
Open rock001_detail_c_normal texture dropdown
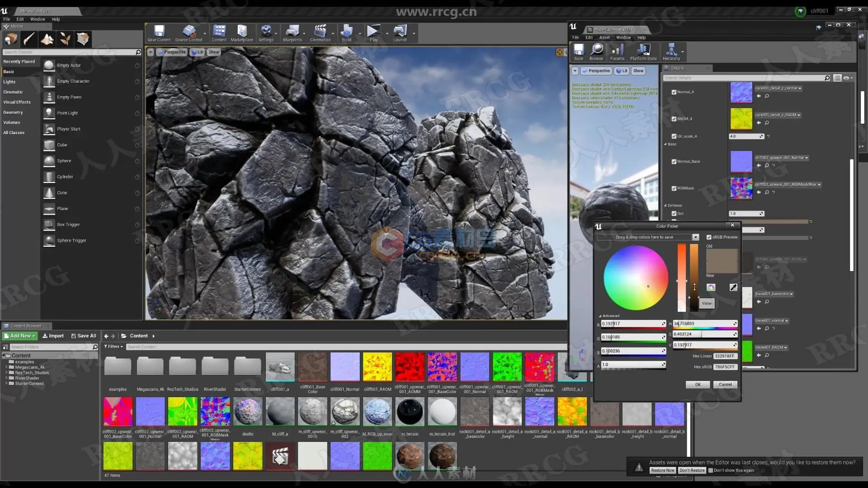778,89
